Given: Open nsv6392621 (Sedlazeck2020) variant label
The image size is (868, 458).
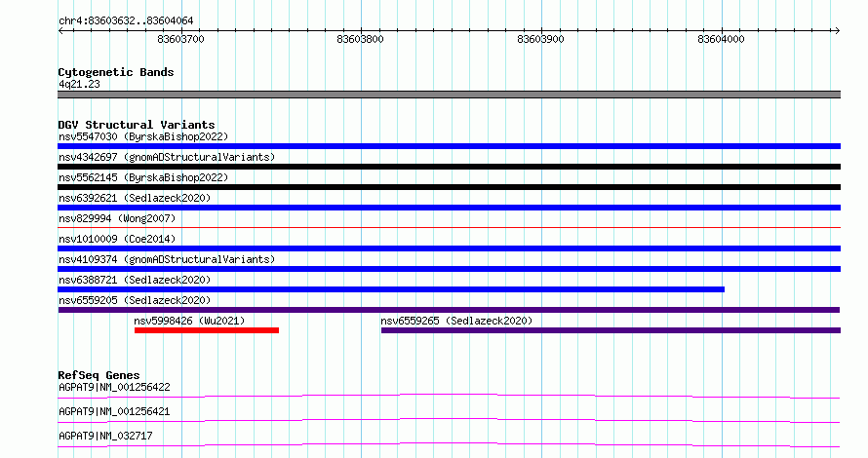Looking at the screenshot, I should [135, 198].
